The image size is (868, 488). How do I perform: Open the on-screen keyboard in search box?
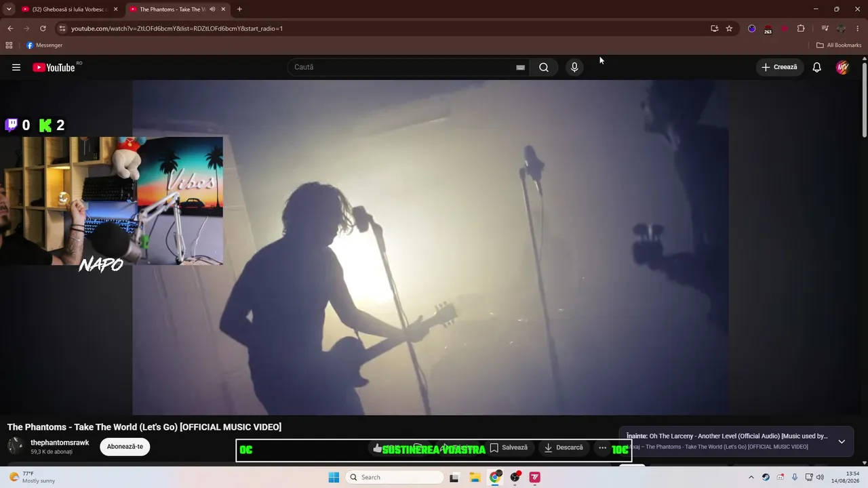click(520, 67)
